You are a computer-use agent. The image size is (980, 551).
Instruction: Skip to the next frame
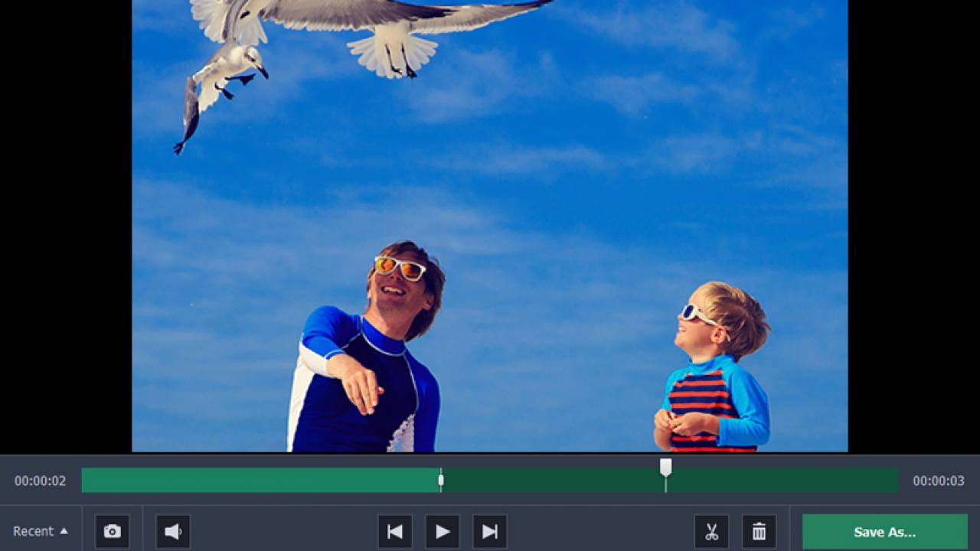[x=490, y=531]
